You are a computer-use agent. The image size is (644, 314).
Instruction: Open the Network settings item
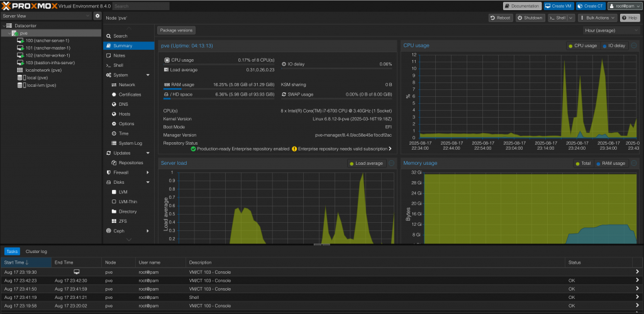point(128,85)
